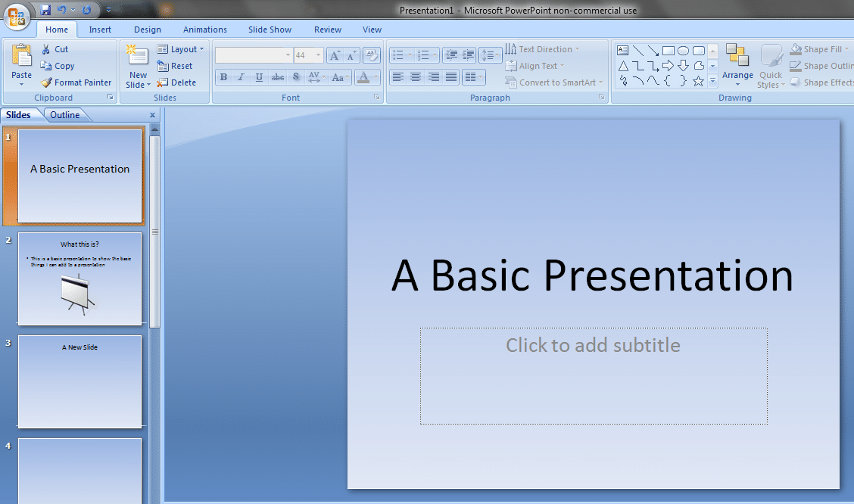Open the font size dropdown
854x504 pixels.
pyautogui.click(x=319, y=55)
